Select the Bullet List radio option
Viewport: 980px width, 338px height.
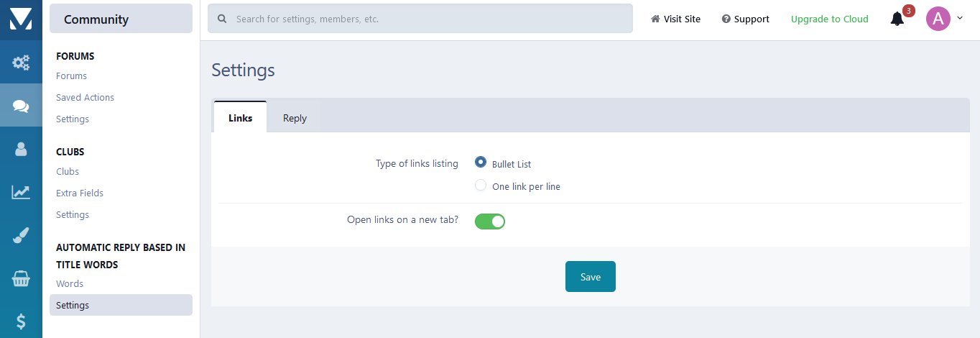coord(481,163)
